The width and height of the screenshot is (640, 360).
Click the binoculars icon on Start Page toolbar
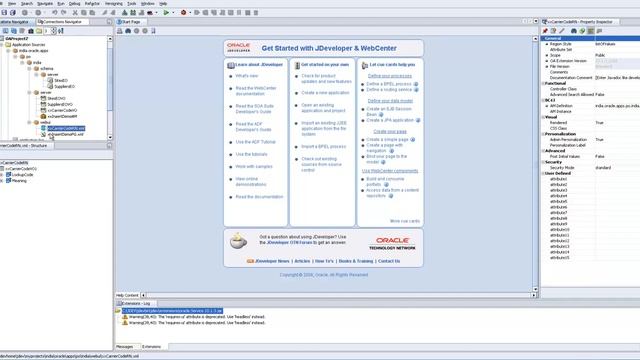(128, 31)
